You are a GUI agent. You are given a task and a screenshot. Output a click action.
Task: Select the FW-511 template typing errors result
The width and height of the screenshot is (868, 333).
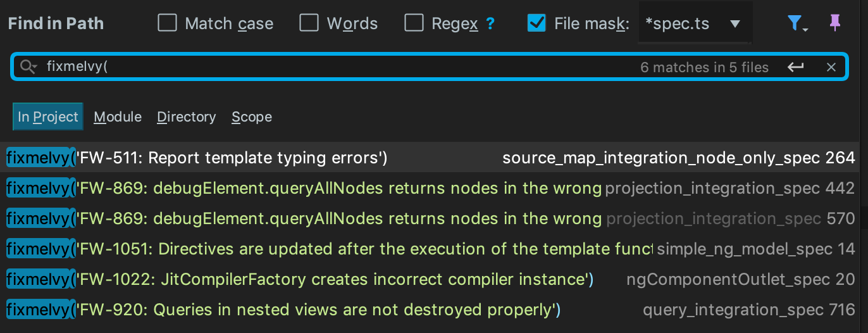pyautogui.click(x=253, y=158)
